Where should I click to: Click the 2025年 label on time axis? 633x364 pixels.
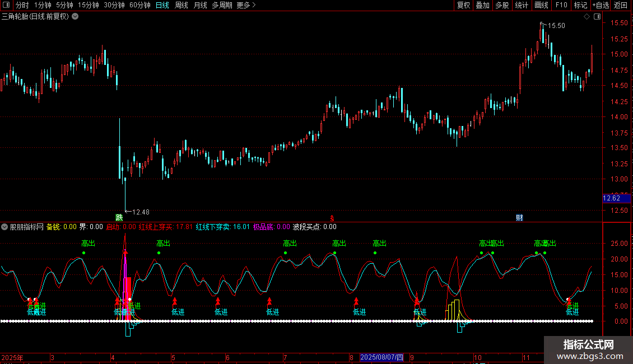pos(12,357)
